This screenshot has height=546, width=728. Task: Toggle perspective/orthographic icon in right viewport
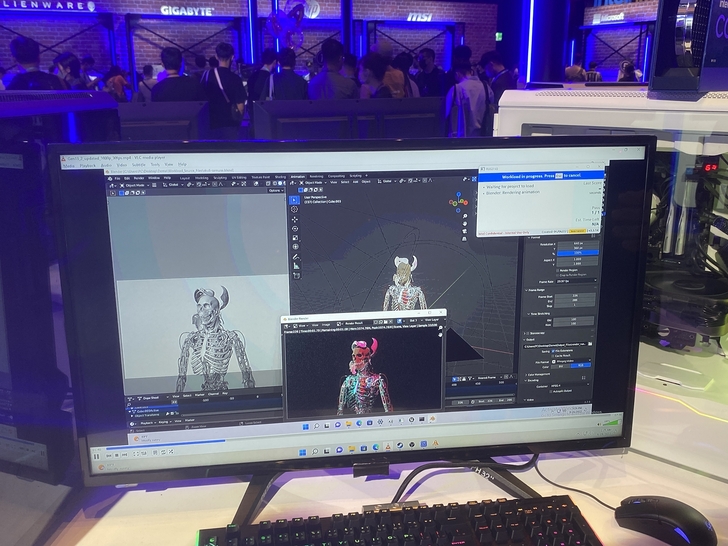click(464, 239)
